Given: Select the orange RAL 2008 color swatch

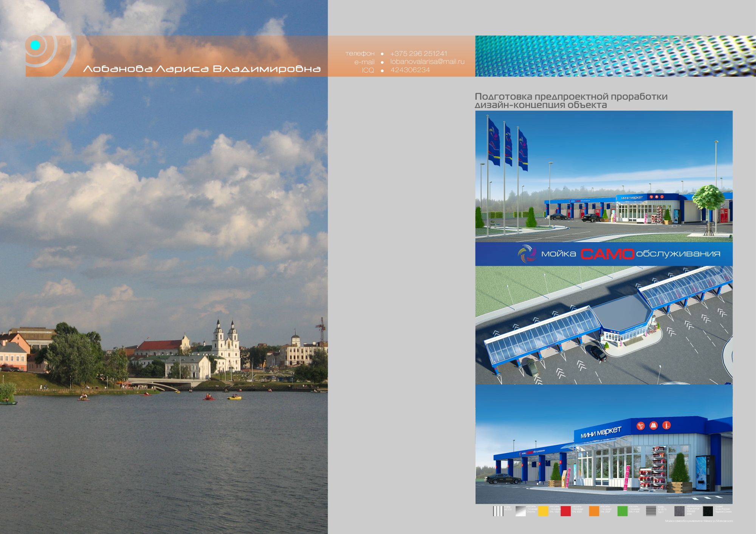Looking at the screenshot, I should pos(594,511).
